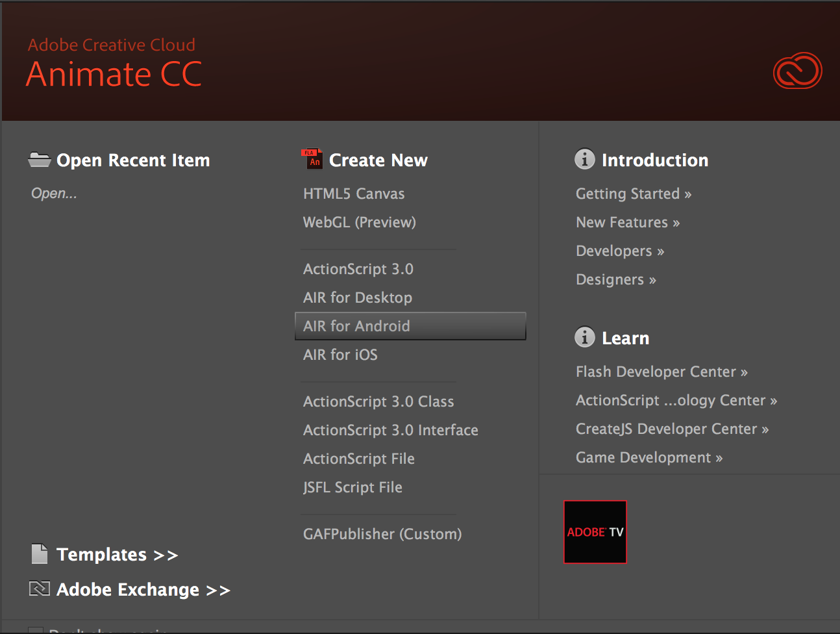Open the Adobe TV thumbnail

(595, 531)
